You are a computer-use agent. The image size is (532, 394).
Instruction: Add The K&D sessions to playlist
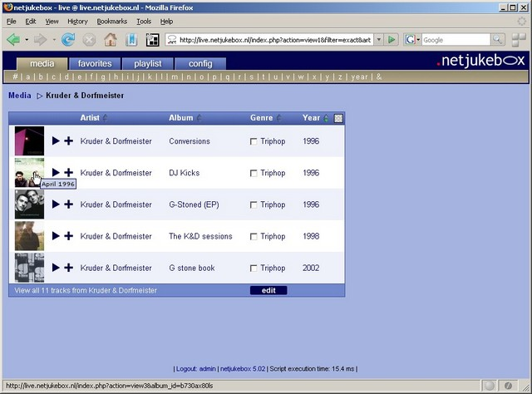point(68,236)
